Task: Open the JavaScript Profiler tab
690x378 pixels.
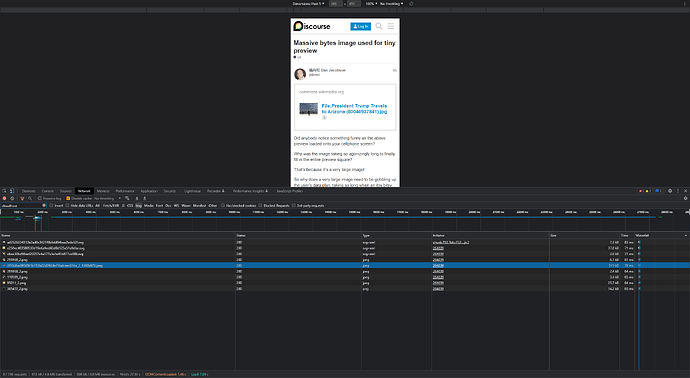Action: coord(290,191)
